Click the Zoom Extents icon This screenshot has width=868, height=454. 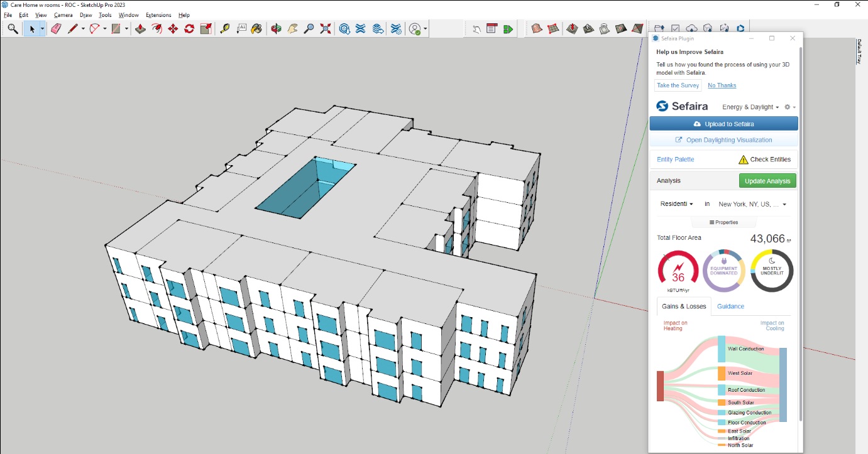pos(326,29)
